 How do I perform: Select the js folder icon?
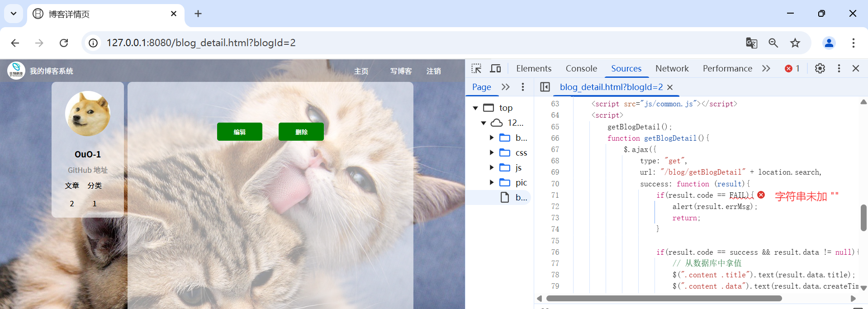505,167
